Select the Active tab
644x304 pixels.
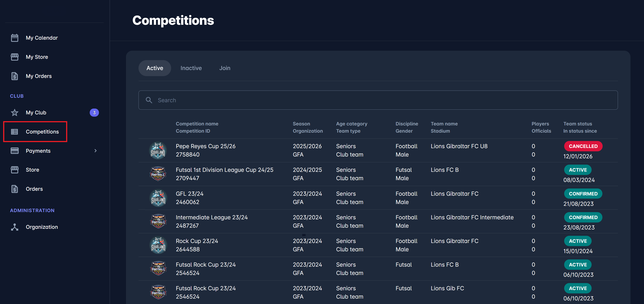154,68
